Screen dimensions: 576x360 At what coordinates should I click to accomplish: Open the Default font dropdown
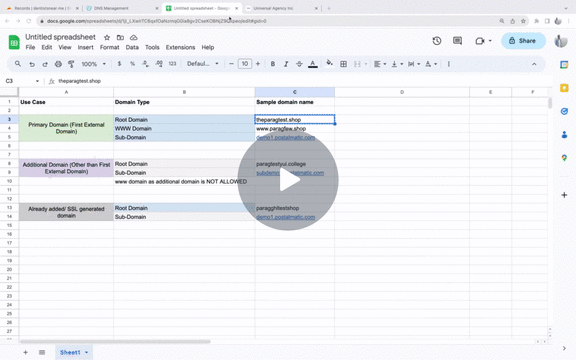[x=202, y=64]
